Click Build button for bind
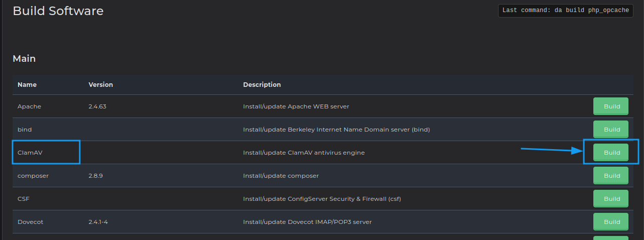The image size is (644, 240). click(611, 130)
